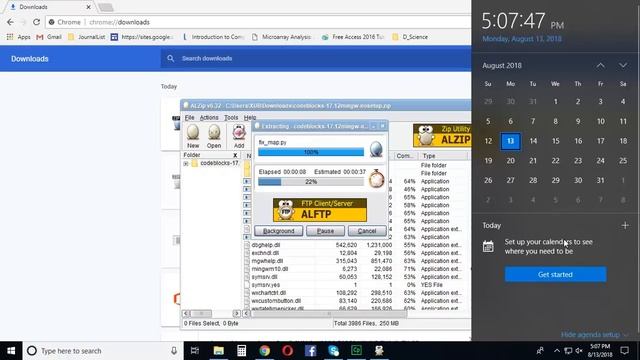Viewport: 640px width, 360px height.
Task: Close the Folder pane with X
Action: pyautogui.click(x=235, y=155)
